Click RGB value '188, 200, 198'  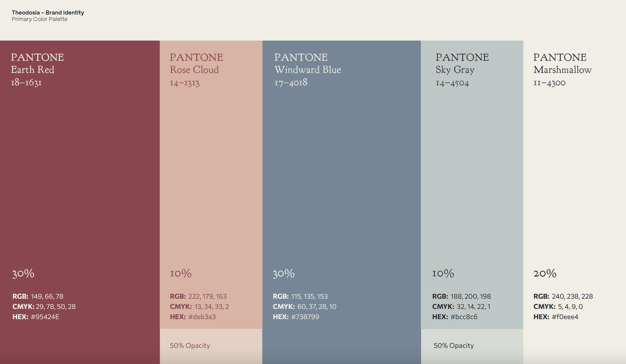471,296
